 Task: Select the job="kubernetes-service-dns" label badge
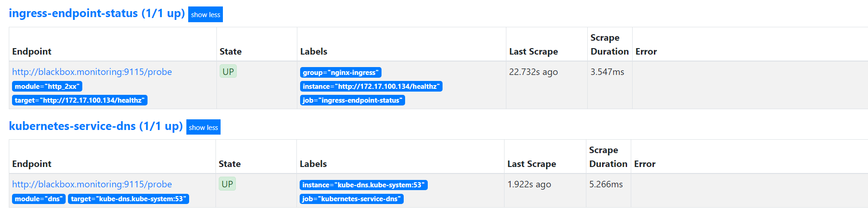pos(351,199)
